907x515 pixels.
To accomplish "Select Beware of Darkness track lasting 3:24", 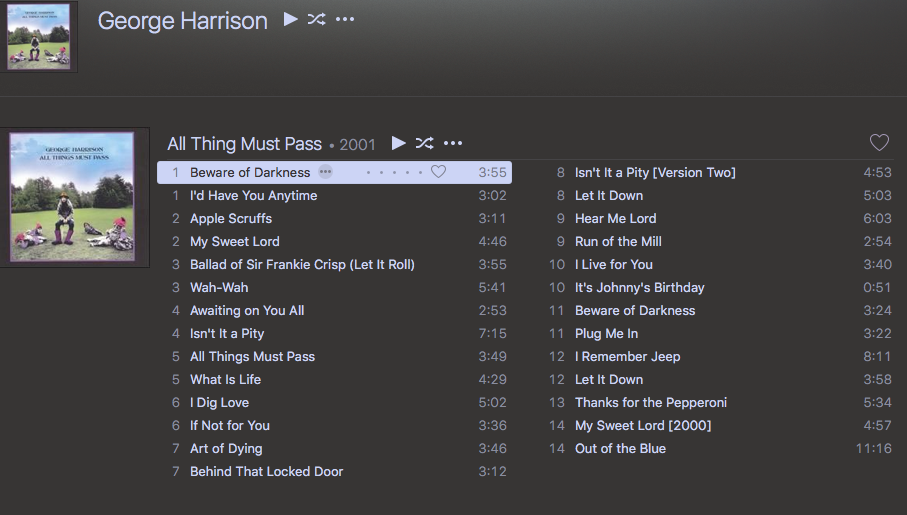I will [x=719, y=311].
